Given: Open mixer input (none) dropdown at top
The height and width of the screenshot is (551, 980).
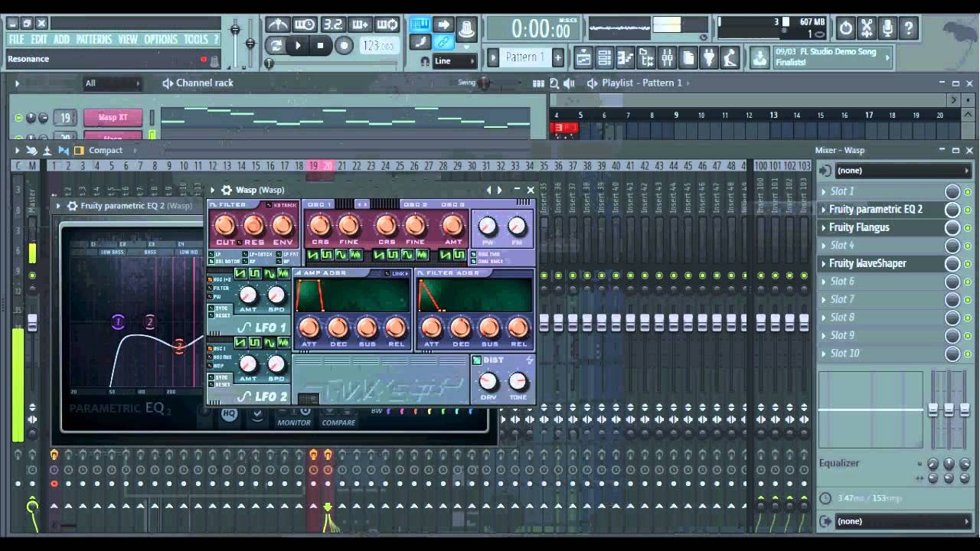Looking at the screenshot, I should click(902, 171).
